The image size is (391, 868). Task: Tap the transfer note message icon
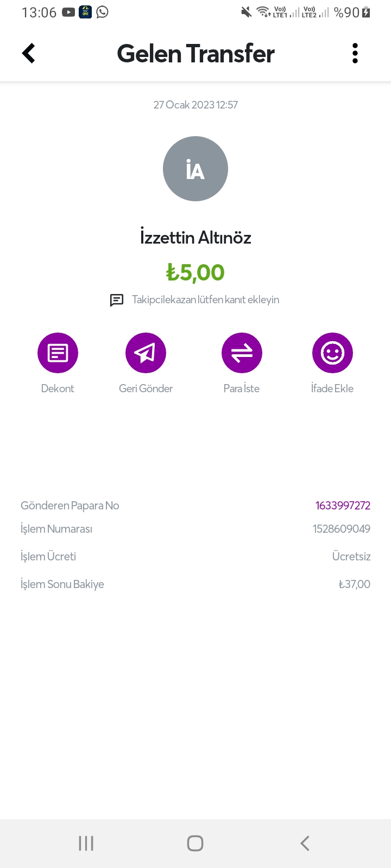(x=117, y=300)
